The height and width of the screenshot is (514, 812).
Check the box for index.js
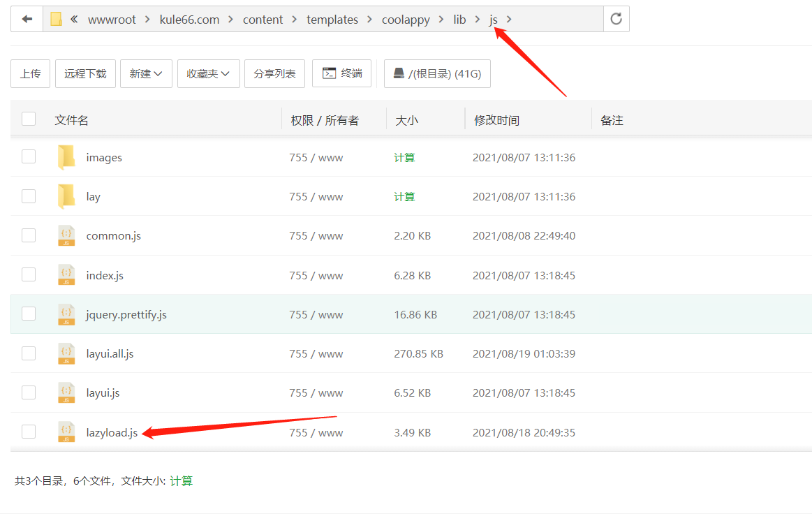[x=29, y=275]
